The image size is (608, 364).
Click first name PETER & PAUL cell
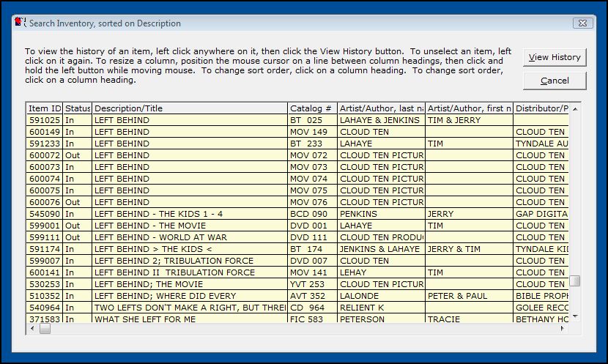click(469, 296)
